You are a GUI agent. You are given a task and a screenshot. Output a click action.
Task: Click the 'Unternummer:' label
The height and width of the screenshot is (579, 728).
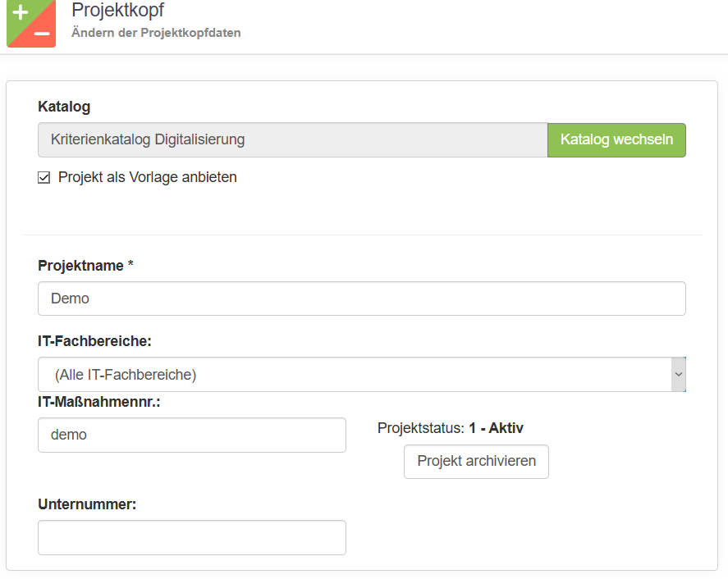pos(87,504)
